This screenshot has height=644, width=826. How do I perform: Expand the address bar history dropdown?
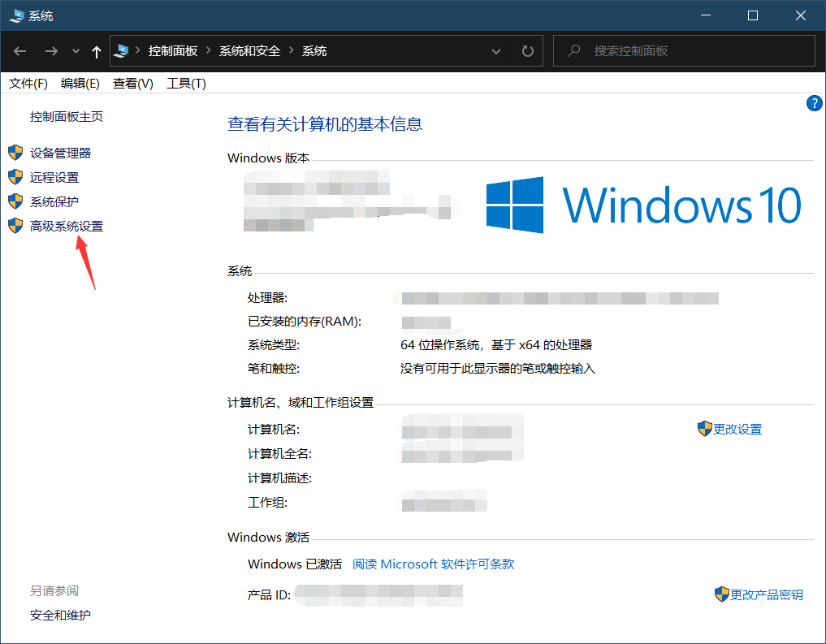tap(495, 51)
